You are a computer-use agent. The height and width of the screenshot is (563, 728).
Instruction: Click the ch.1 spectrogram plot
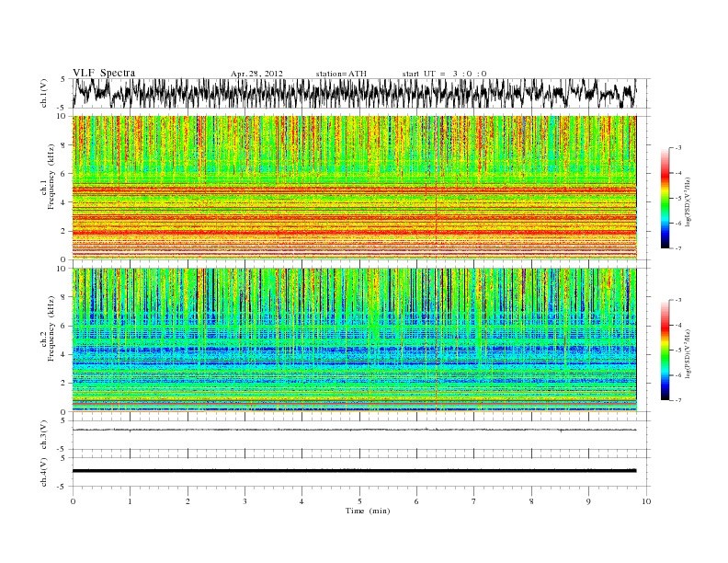coord(355,188)
